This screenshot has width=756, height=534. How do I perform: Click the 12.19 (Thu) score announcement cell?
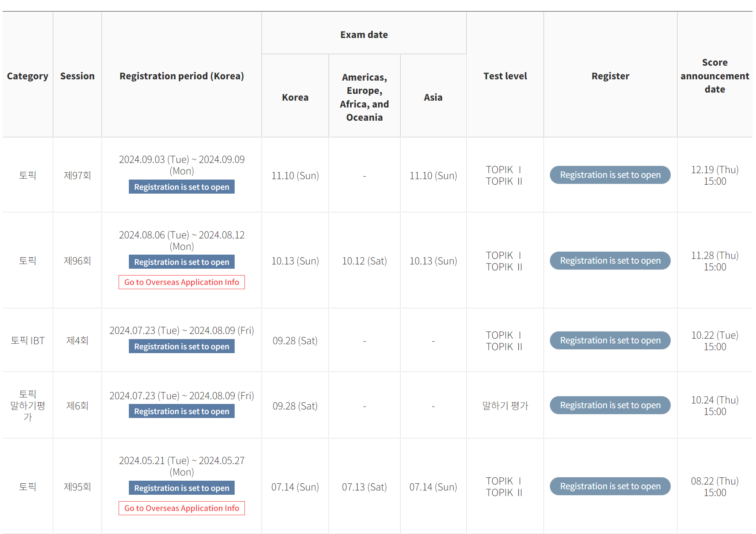715,175
